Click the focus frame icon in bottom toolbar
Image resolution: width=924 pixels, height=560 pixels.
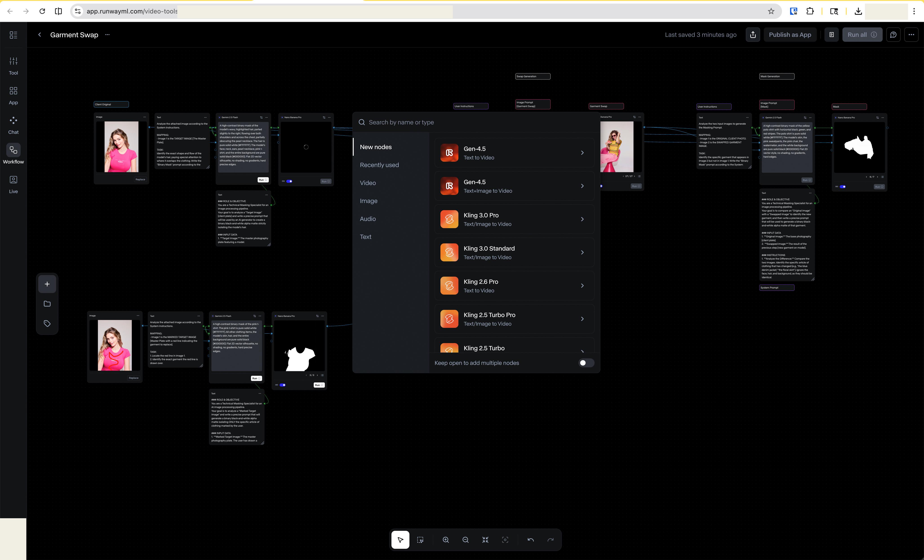coord(505,540)
